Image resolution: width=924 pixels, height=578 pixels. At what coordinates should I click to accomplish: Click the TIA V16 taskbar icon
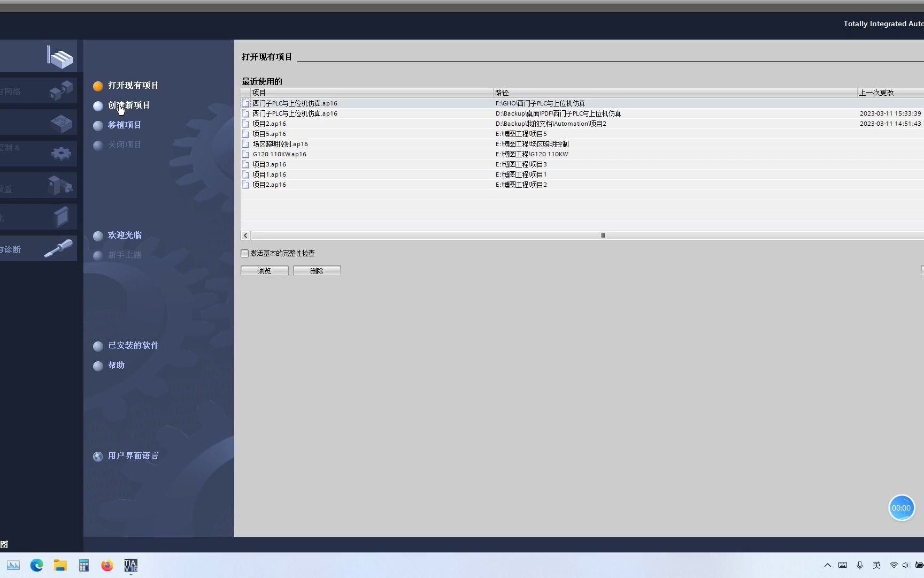click(131, 565)
